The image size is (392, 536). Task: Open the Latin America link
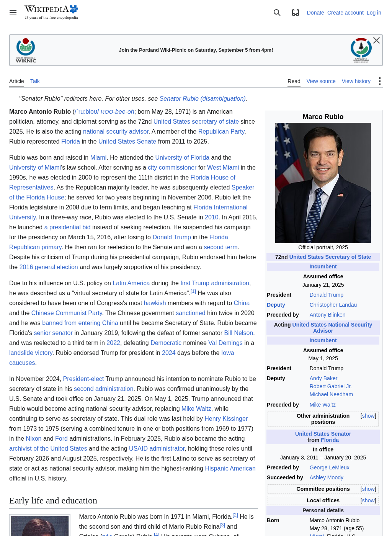point(131,283)
